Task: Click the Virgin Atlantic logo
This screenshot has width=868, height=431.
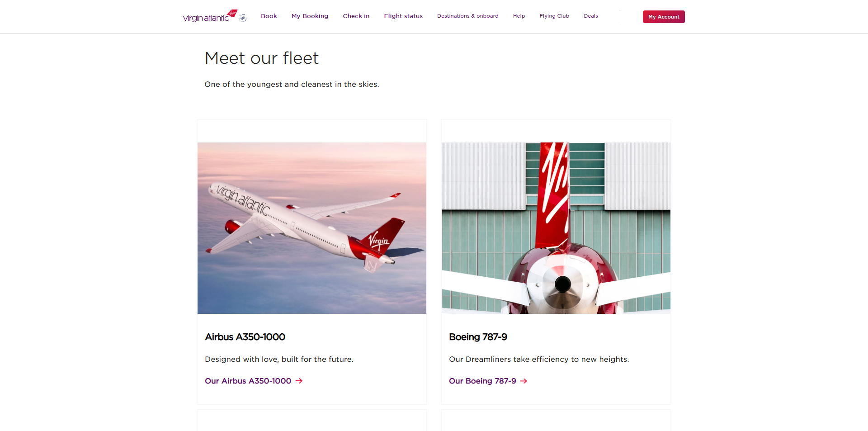Action: click(x=206, y=17)
